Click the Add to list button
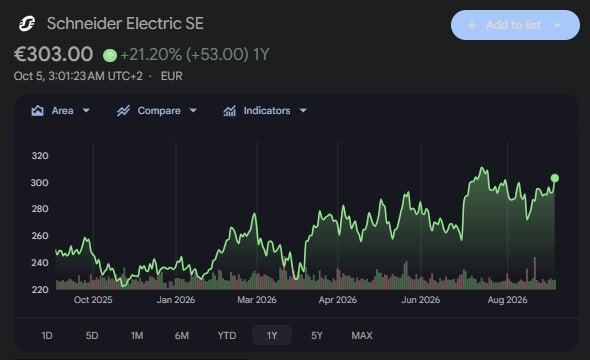This screenshot has width=590, height=360. point(515,25)
